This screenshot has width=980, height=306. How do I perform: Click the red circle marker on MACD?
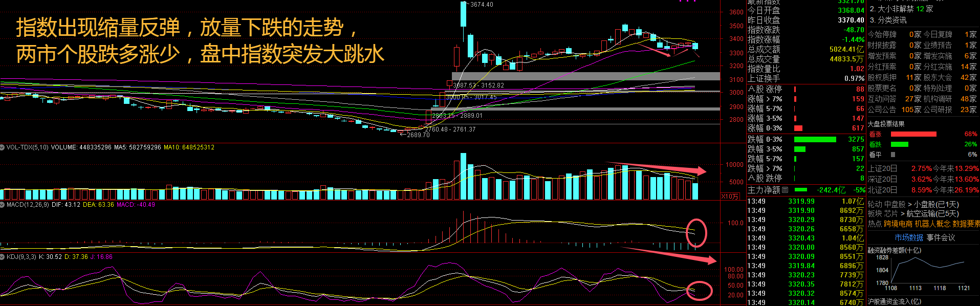point(696,233)
